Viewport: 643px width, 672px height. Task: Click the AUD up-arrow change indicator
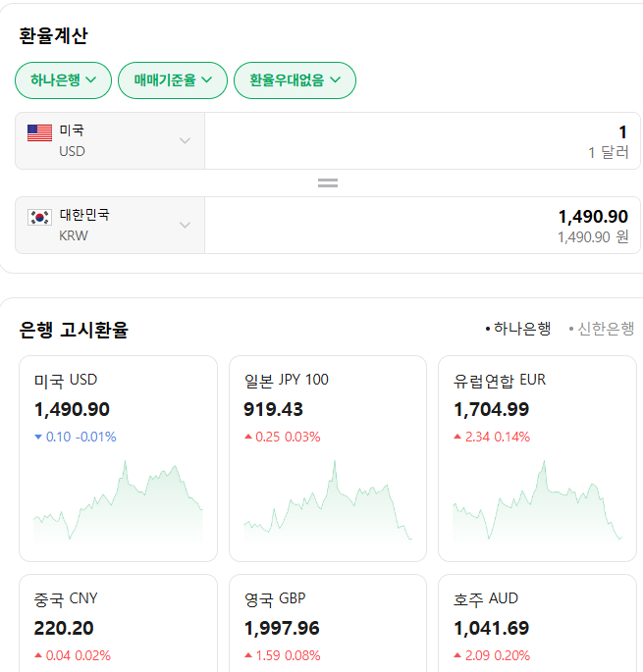tap(457, 655)
